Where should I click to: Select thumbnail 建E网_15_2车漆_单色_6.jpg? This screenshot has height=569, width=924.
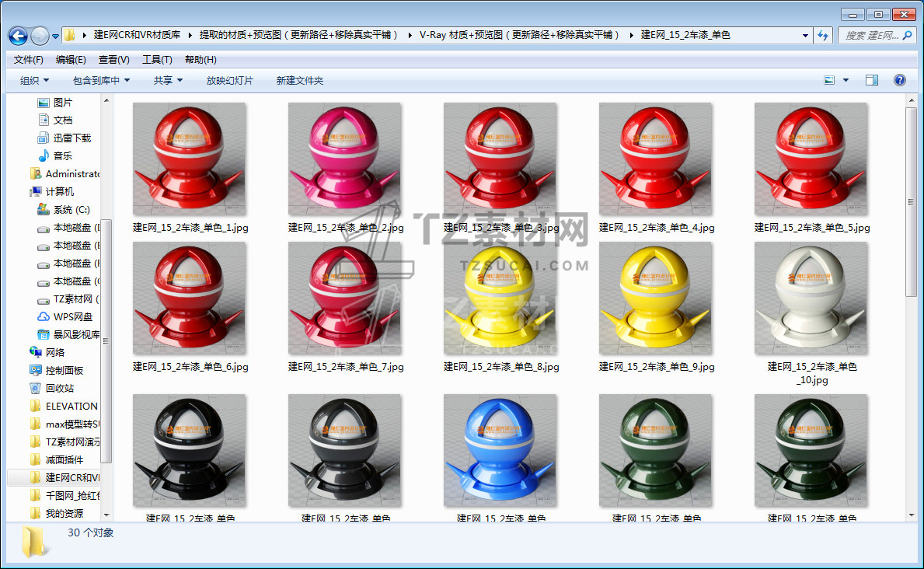pyautogui.click(x=189, y=298)
